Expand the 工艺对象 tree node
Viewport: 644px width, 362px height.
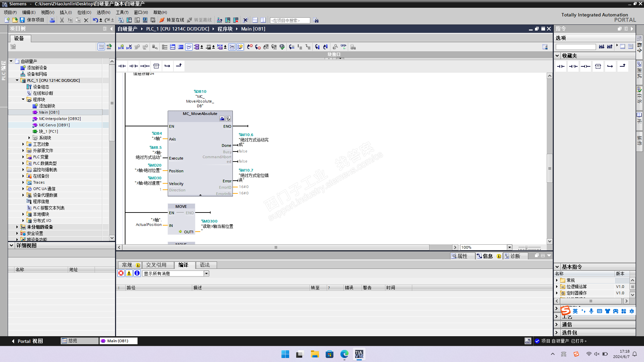click(x=23, y=144)
